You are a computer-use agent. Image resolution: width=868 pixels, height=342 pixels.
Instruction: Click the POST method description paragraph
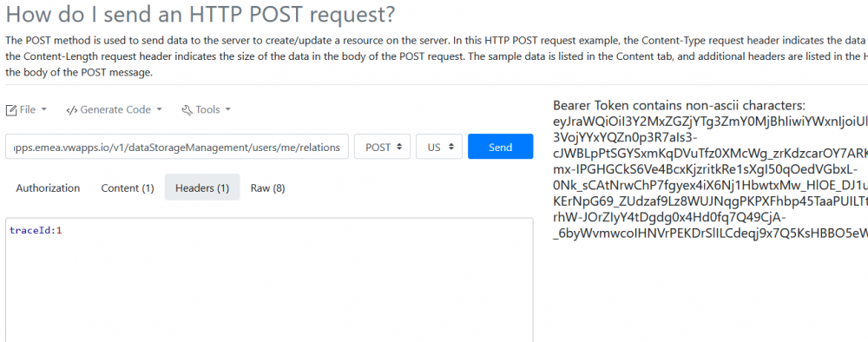434,56
